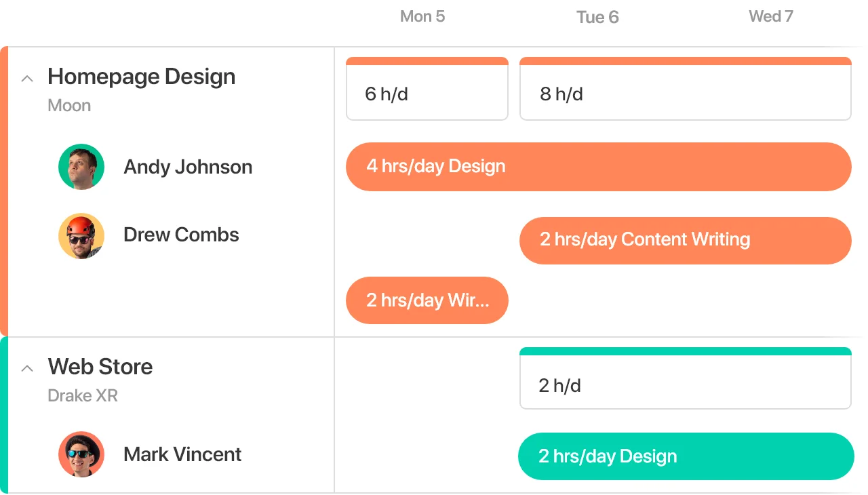The height and width of the screenshot is (495, 868).
Task: Select the truncated 2 hrs/day Wir... bar
Action: pos(427,300)
